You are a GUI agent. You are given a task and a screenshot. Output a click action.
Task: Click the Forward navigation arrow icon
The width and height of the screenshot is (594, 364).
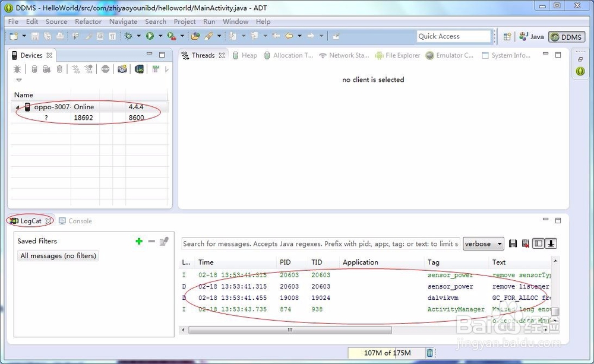(311, 36)
